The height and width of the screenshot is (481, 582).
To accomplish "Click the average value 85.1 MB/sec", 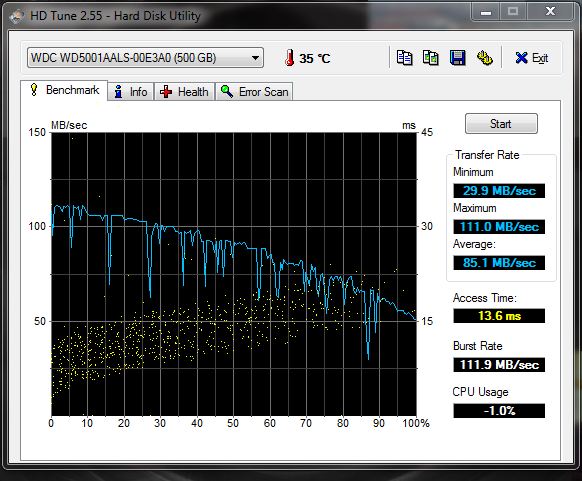I will 499,263.
